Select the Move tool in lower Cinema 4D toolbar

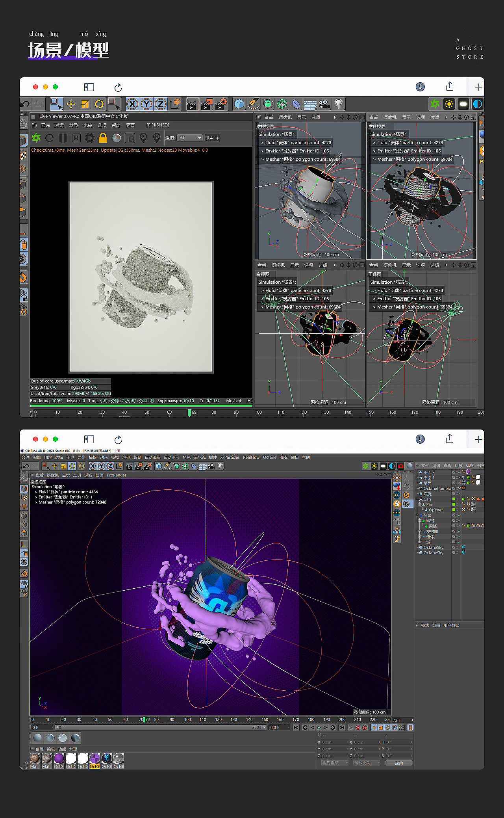(x=55, y=466)
